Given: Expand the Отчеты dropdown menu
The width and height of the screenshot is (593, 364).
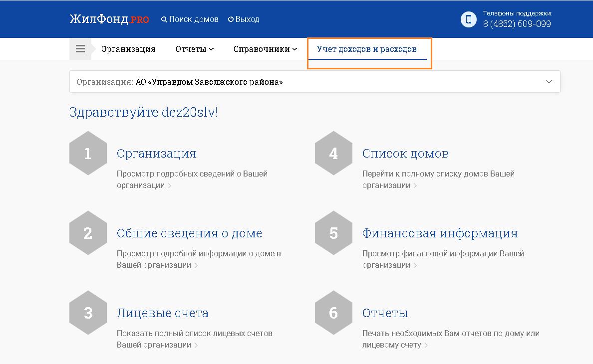Looking at the screenshot, I should point(194,49).
